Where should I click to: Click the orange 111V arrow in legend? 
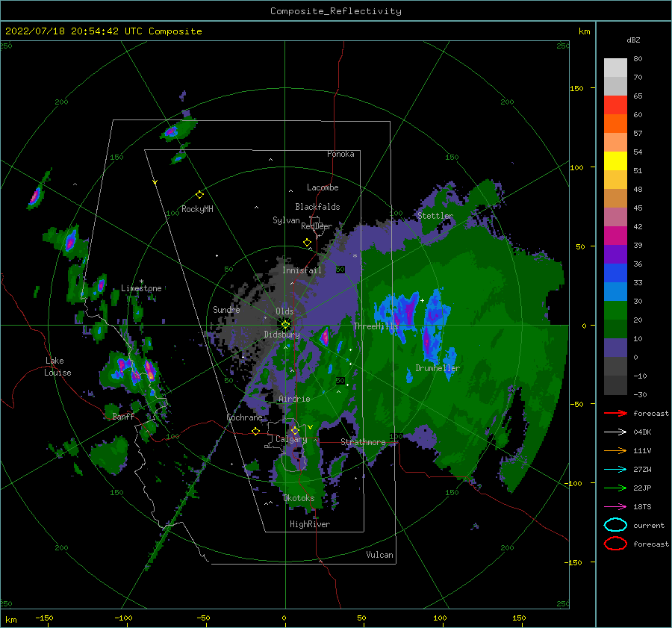[x=615, y=450]
